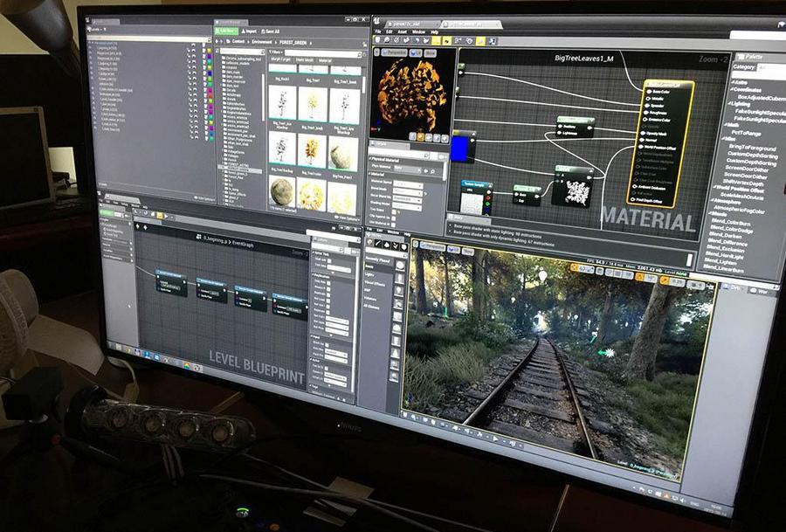Switch to Foliage mode in the Modes panel

coord(396,245)
